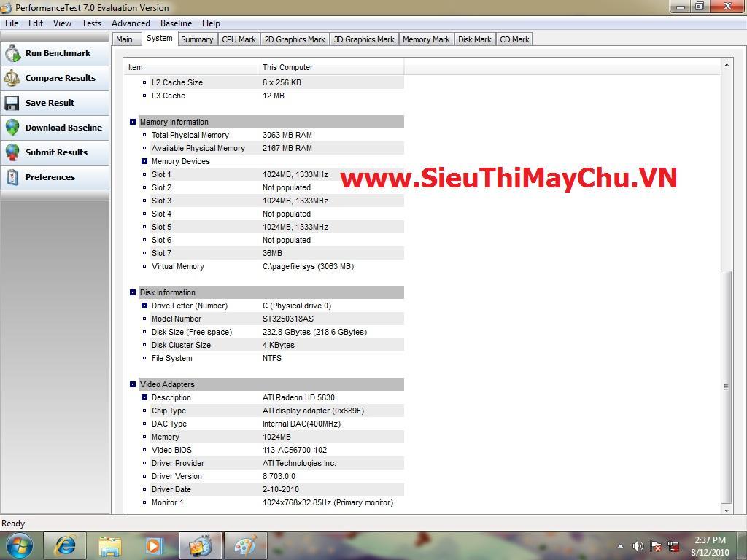Screen dimensions: 747x560
Task: Open the File menu
Action: [x=12, y=23]
